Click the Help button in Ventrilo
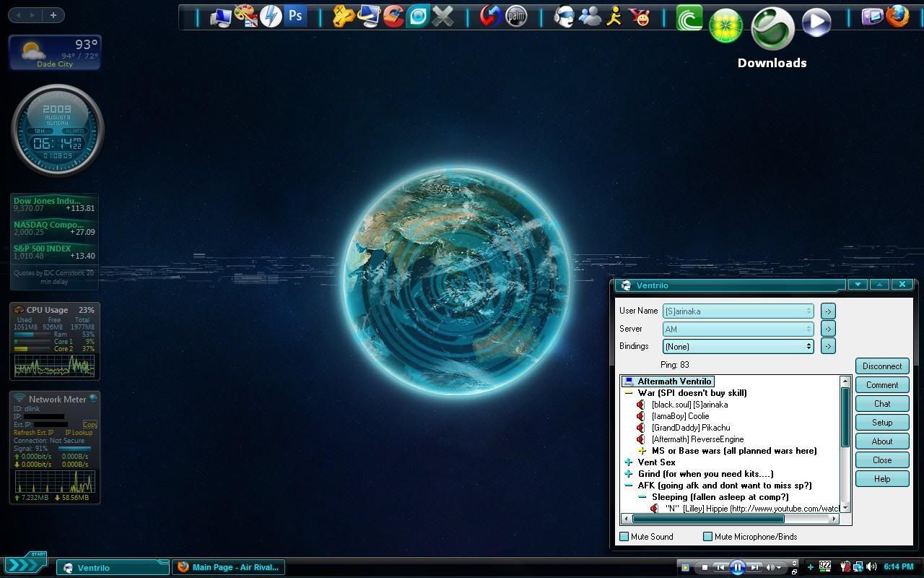Image resolution: width=924 pixels, height=578 pixels. [x=882, y=479]
